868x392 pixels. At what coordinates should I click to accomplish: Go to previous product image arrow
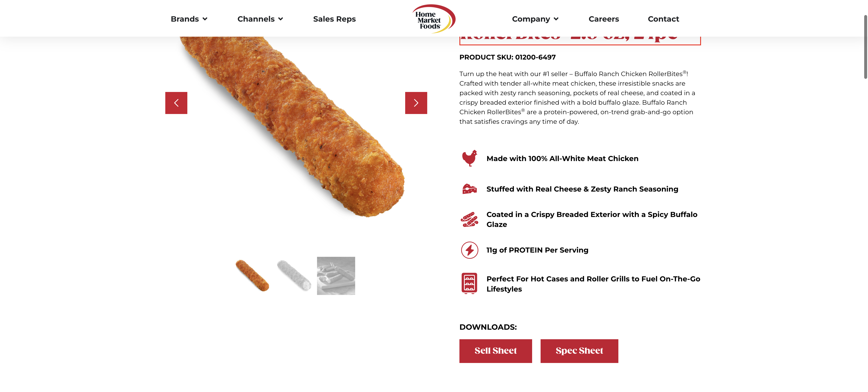(176, 103)
